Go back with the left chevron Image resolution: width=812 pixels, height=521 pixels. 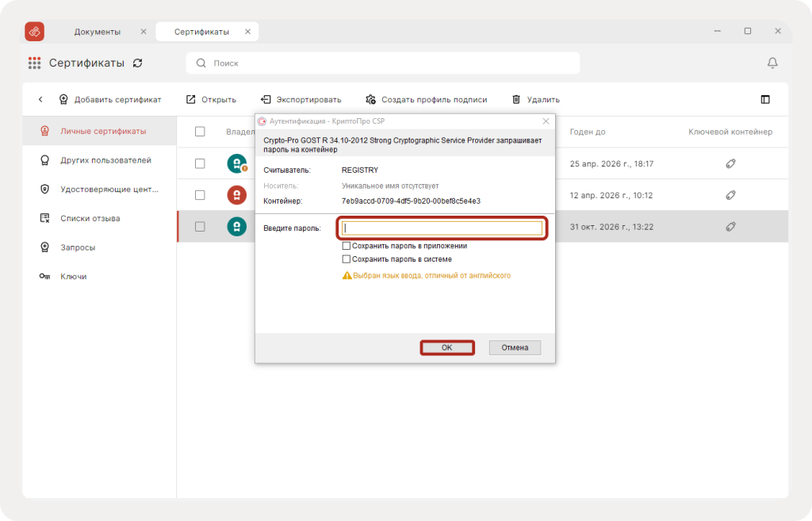(x=40, y=99)
